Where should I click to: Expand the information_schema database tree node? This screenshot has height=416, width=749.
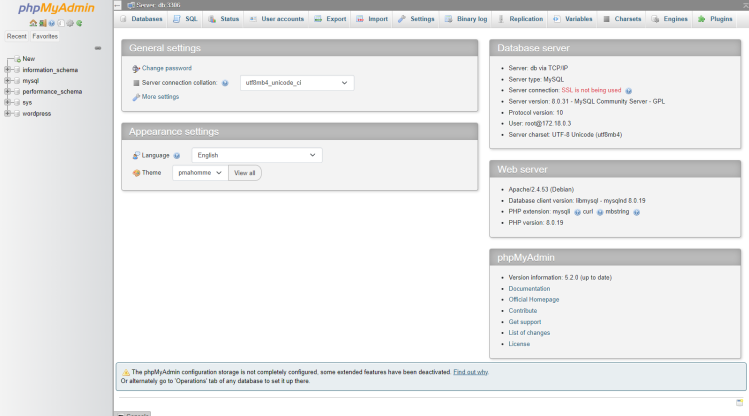pyautogui.click(x=7, y=70)
